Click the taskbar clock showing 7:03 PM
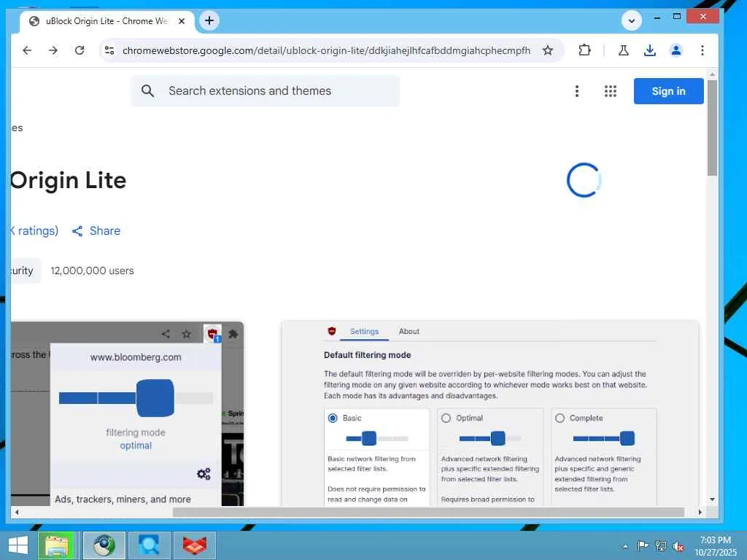The image size is (747, 560). 716,546
